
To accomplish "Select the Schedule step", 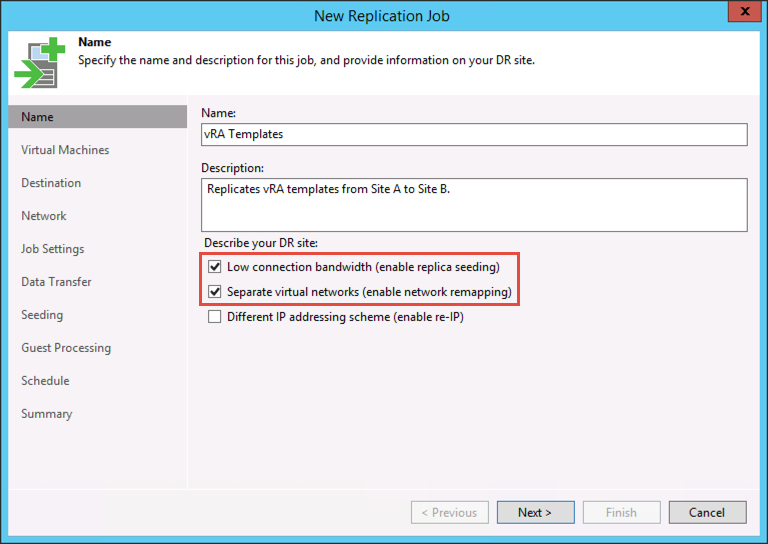I will 45,381.
